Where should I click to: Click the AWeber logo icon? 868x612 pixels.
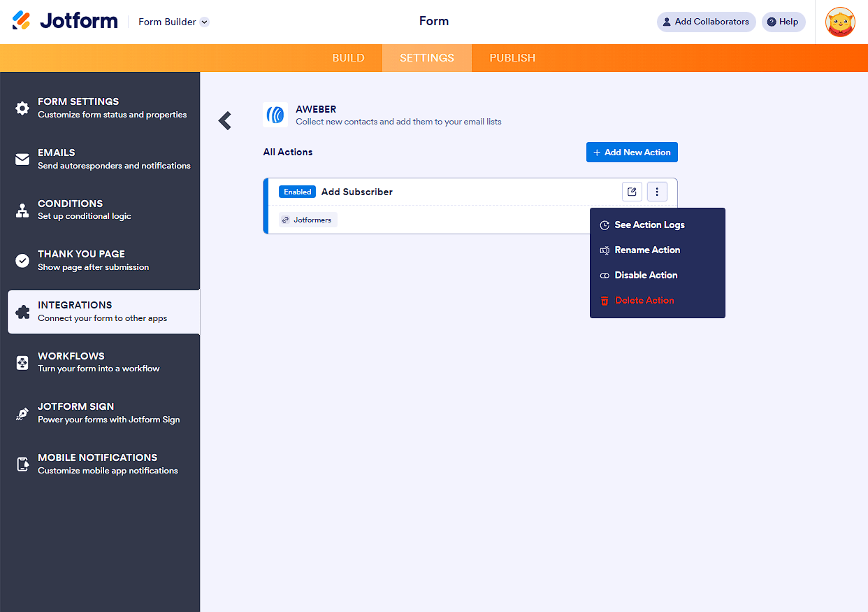click(x=275, y=115)
